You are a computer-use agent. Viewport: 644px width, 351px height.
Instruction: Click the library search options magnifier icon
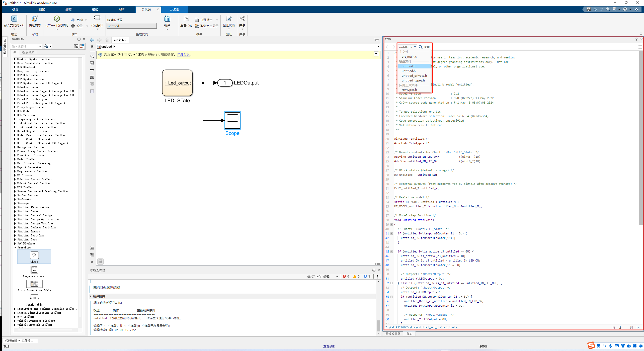tap(46, 46)
